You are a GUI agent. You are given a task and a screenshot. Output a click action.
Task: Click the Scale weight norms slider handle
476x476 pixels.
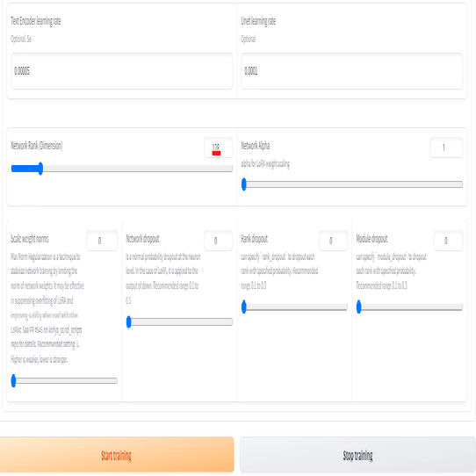(x=13, y=380)
